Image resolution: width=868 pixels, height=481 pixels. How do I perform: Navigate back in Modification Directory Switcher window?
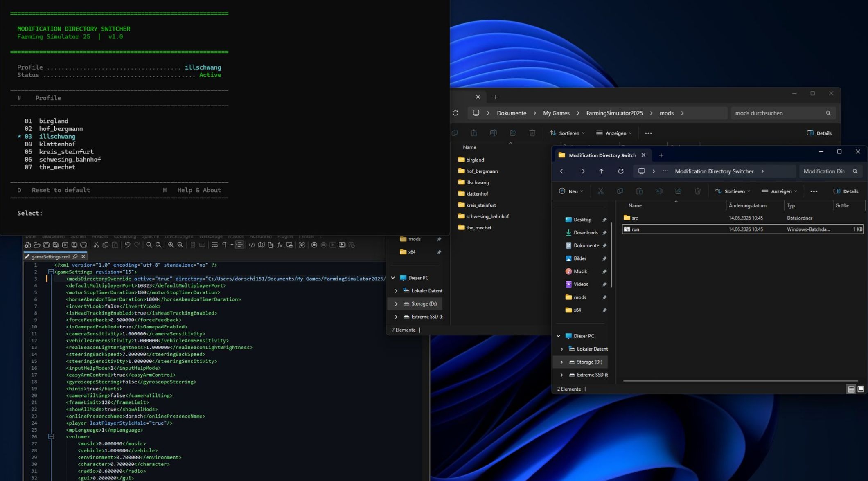click(563, 171)
